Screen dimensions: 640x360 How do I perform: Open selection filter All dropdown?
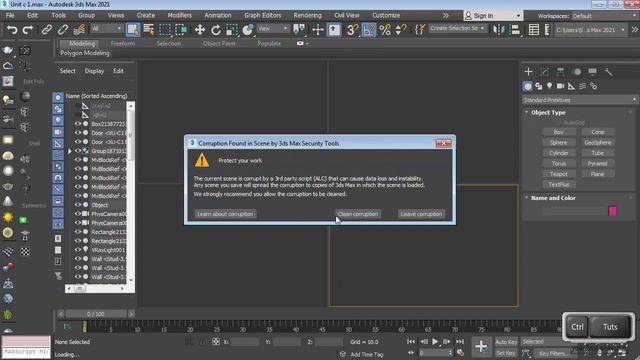107,29
